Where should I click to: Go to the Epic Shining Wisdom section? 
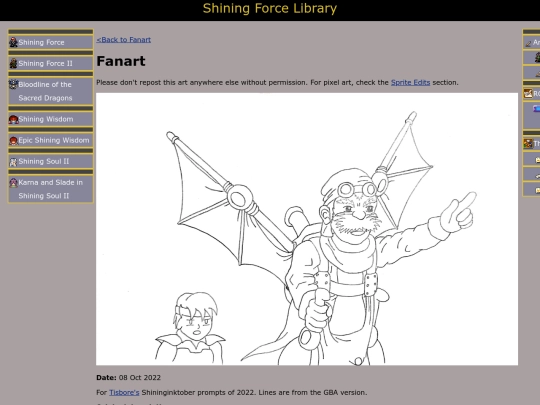[51, 140]
